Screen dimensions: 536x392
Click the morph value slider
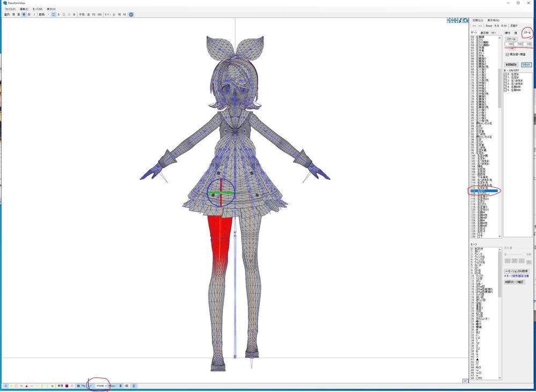513,254
